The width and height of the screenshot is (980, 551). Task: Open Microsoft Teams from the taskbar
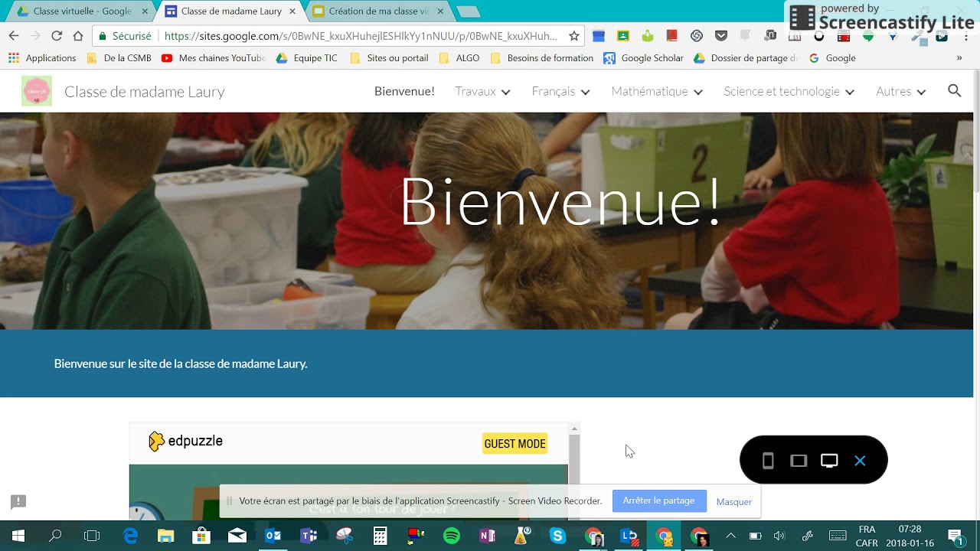coord(309,536)
